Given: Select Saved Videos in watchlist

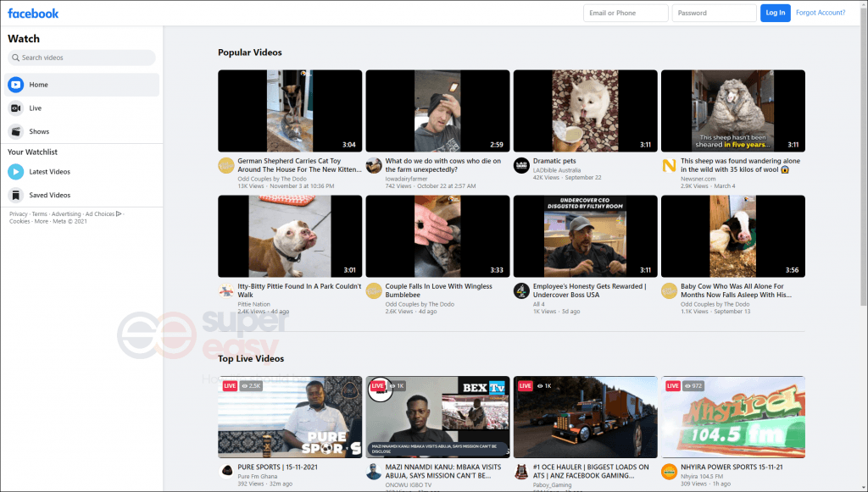Looking at the screenshot, I should [82, 195].
